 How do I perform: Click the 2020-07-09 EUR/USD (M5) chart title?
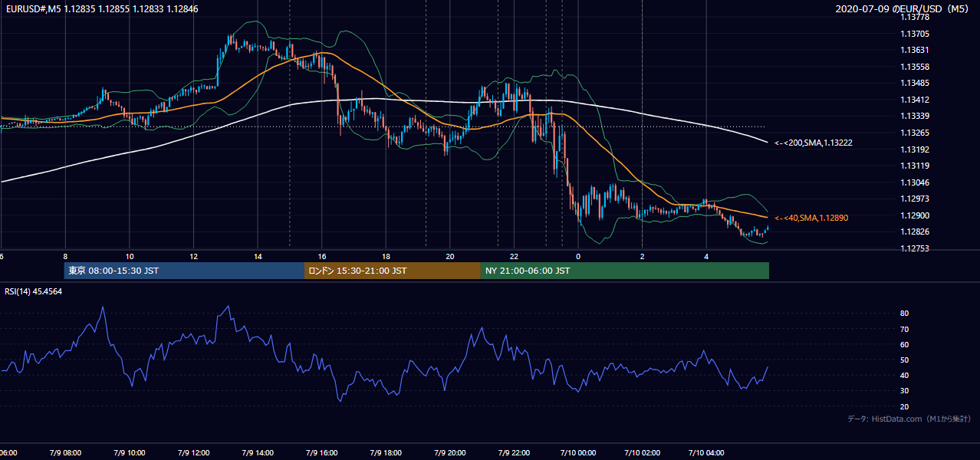click(x=903, y=8)
